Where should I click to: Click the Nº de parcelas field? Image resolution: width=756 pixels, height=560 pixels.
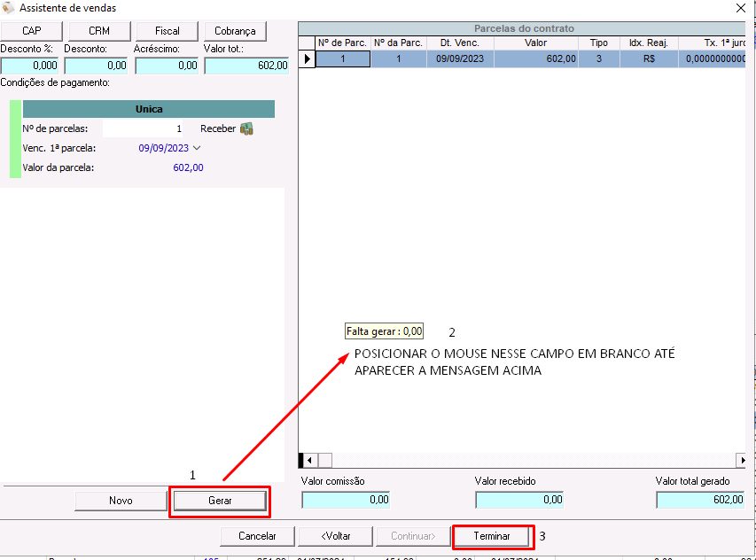click(144, 128)
